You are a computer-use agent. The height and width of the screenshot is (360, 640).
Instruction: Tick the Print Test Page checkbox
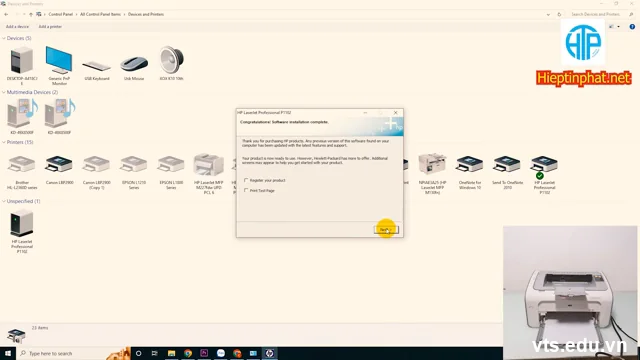246,190
